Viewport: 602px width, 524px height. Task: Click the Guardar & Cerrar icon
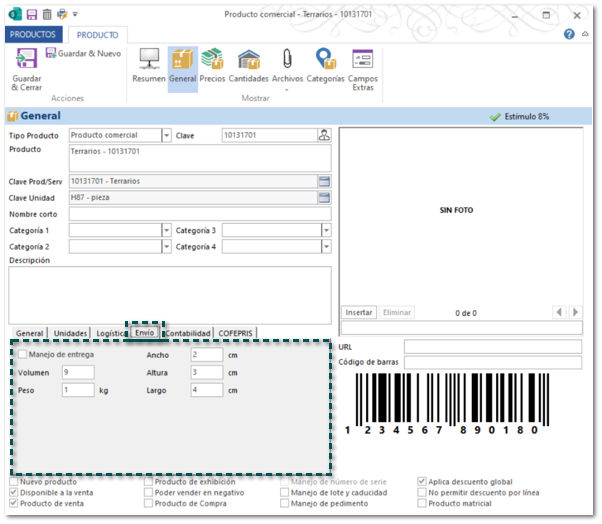27,59
